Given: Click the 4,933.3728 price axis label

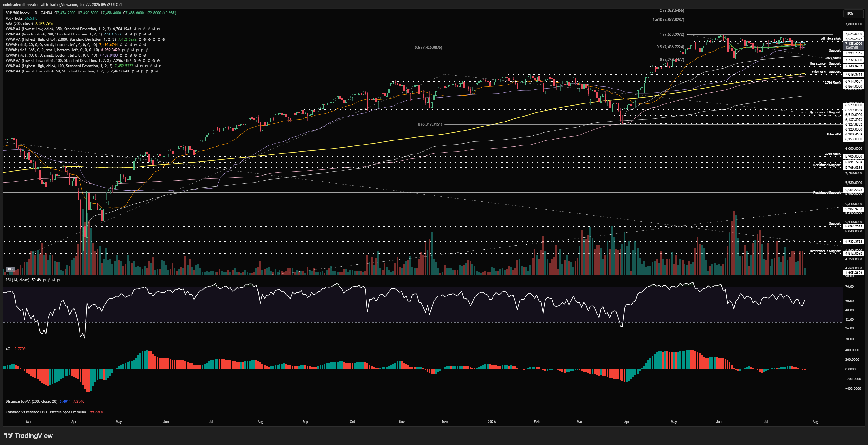Looking at the screenshot, I should click(x=853, y=241).
